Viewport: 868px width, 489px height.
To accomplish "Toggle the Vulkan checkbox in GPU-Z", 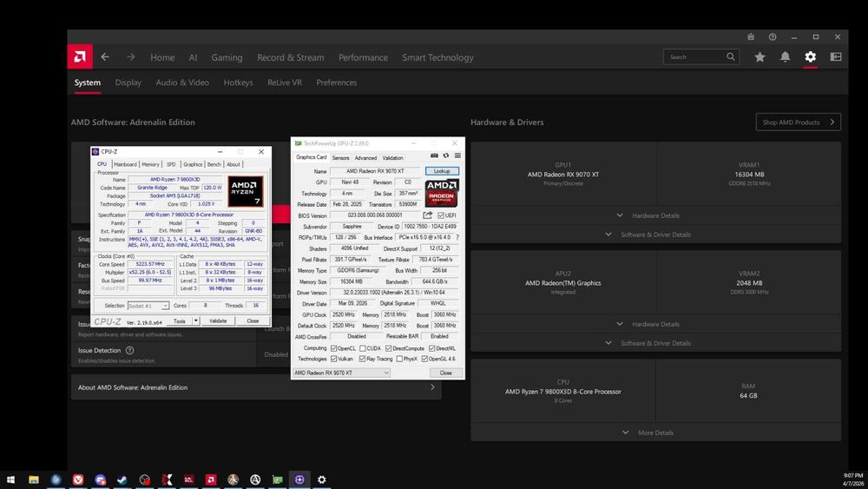I will click(x=334, y=359).
